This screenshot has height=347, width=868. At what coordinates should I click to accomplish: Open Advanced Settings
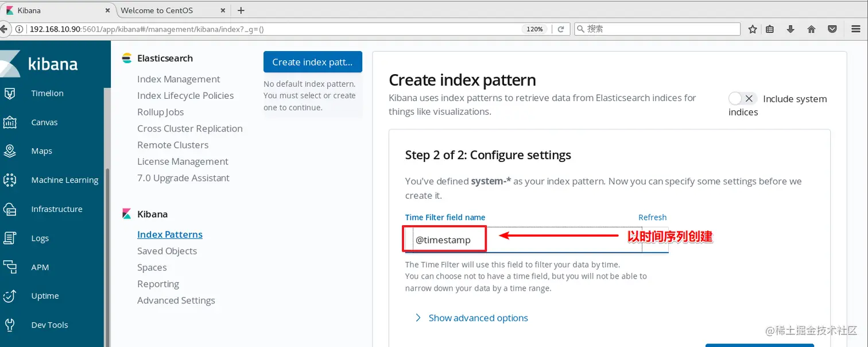tap(176, 300)
